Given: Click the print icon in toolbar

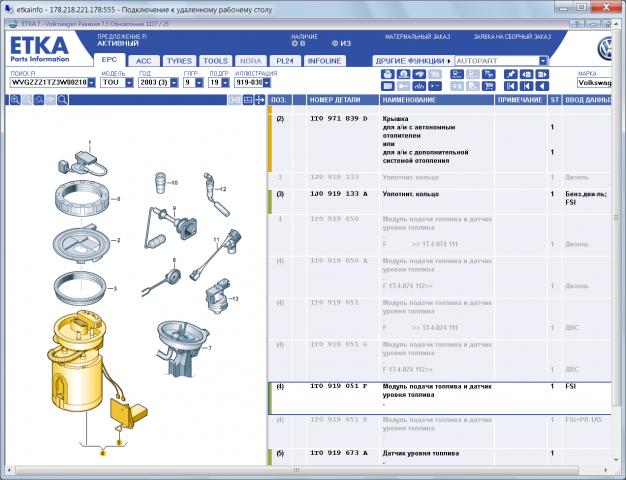Looking at the screenshot, I should pos(388,74).
